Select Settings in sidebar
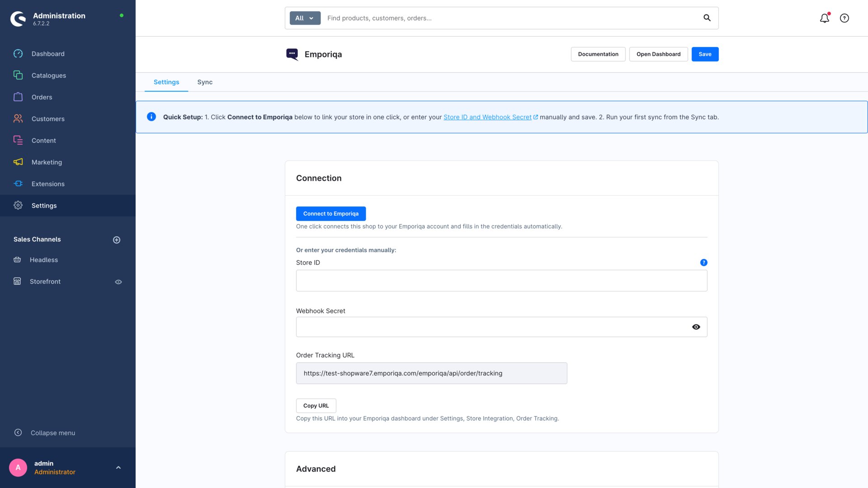868x488 pixels. click(x=68, y=206)
